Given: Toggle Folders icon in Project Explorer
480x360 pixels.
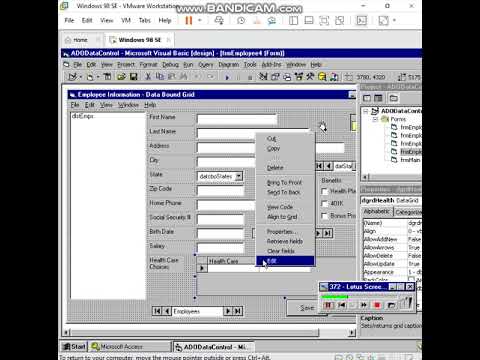Looking at the screenshot, I should [x=394, y=98].
